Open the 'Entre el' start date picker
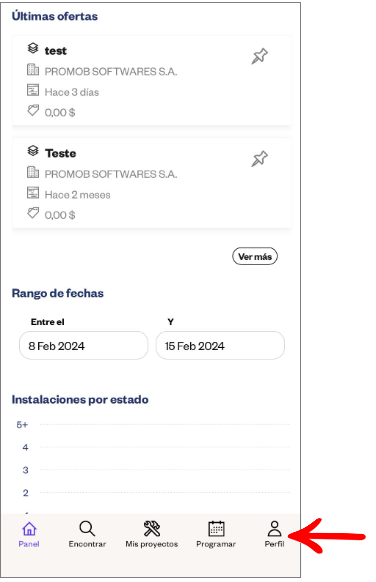 pyautogui.click(x=84, y=346)
